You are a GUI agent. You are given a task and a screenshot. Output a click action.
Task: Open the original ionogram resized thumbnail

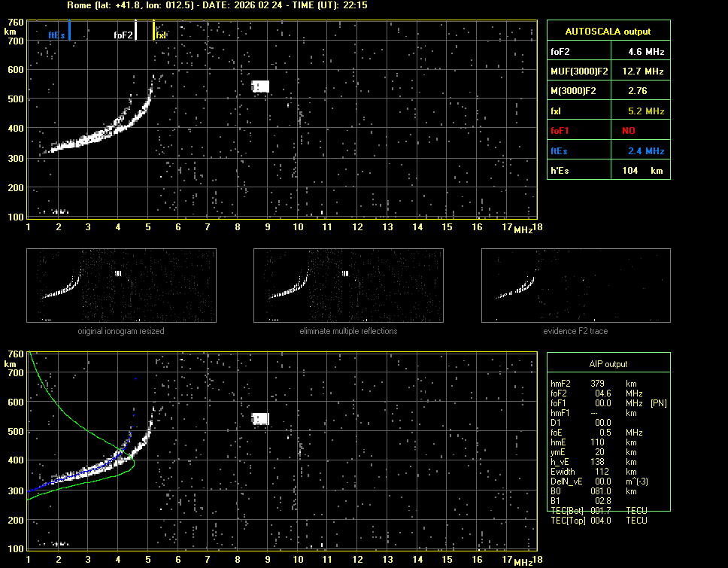pos(121,286)
